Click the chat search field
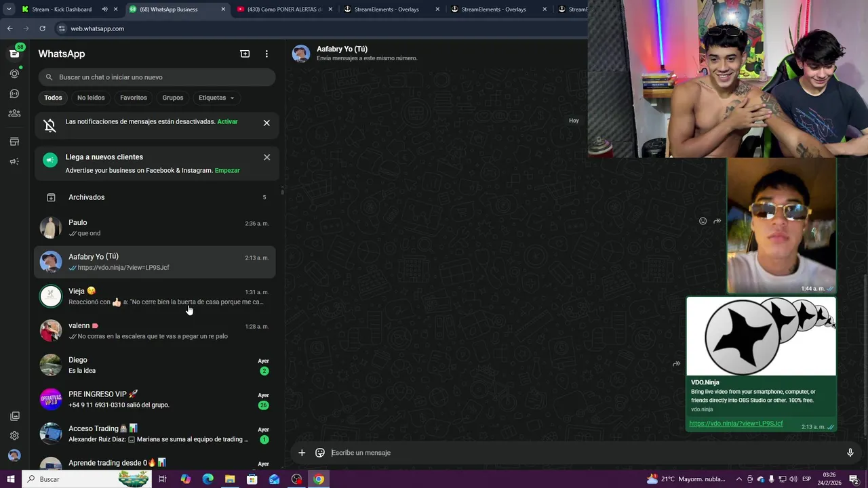 (x=157, y=77)
